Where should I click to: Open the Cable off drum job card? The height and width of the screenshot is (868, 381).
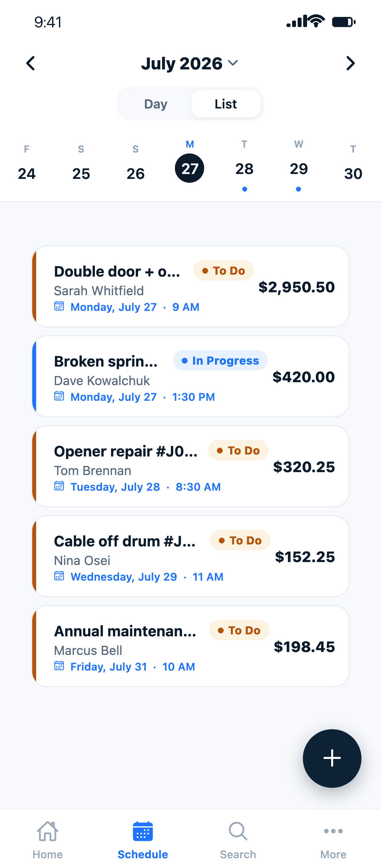coord(190,556)
